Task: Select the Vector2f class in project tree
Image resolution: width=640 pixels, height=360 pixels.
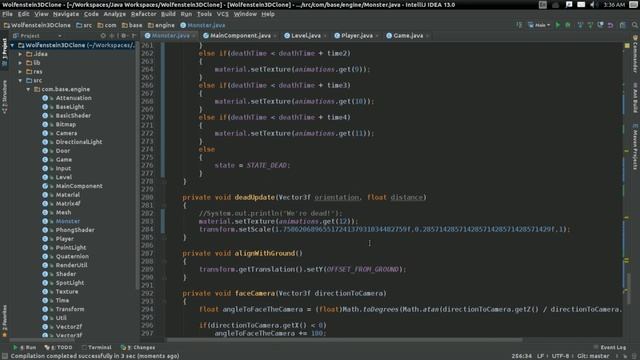Action: coord(69,327)
